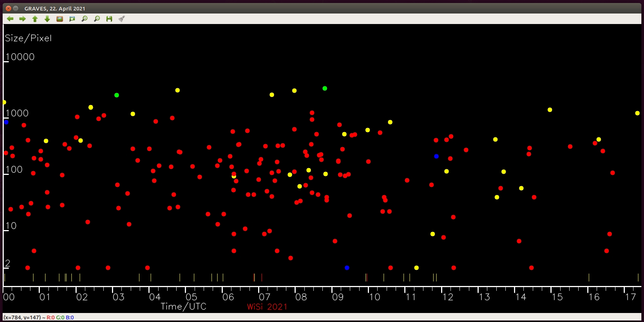The width and height of the screenshot is (644, 322).
Task: Click the yellow data point at far right edge
Action: coord(637,113)
